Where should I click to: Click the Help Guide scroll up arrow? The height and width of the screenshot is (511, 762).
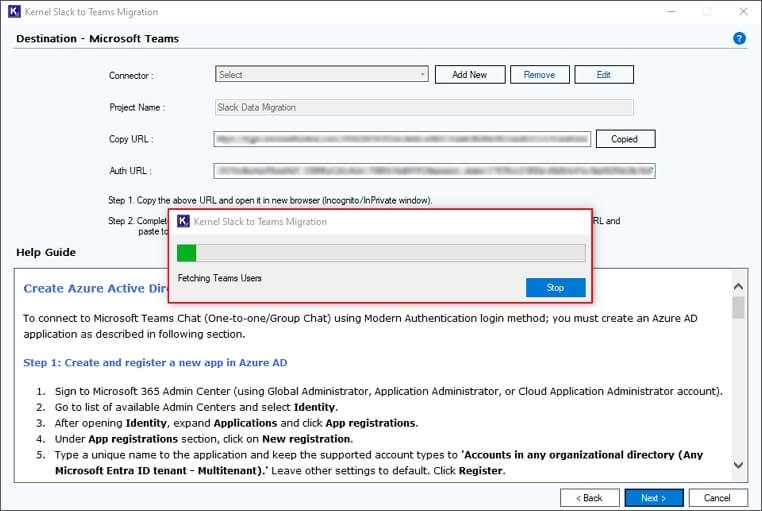(738, 287)
